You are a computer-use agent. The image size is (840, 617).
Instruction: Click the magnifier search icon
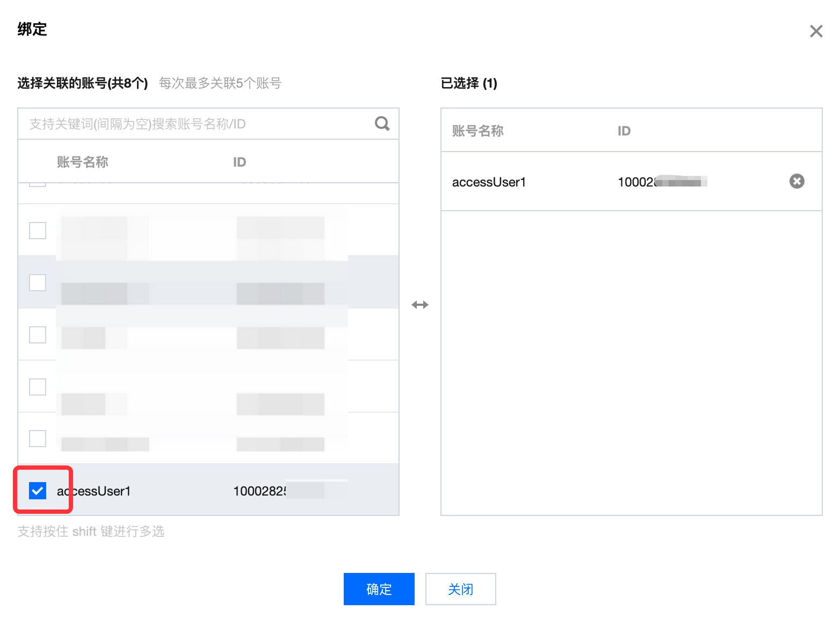382,124
